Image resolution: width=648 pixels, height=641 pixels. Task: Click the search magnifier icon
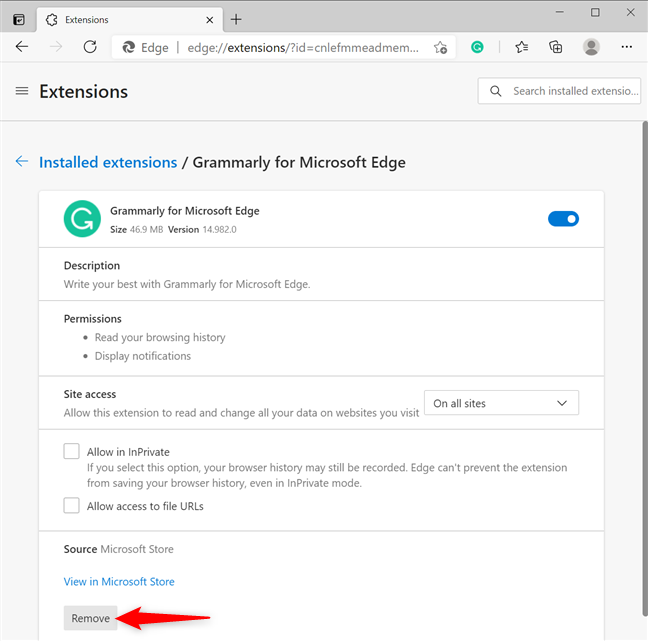pyautogui.click(x=496, y=91)
